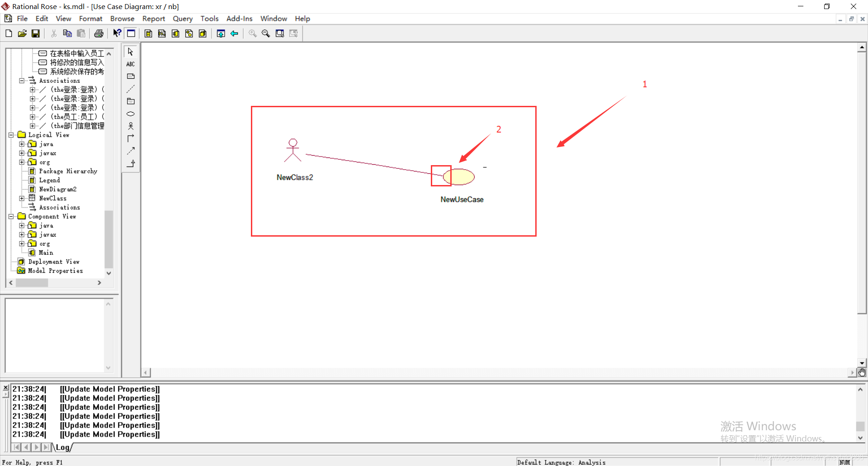This screenshot has width=868, height=466.
Task: Browse interaction diagram toolbar icon
Action: (x=162, y=33)
